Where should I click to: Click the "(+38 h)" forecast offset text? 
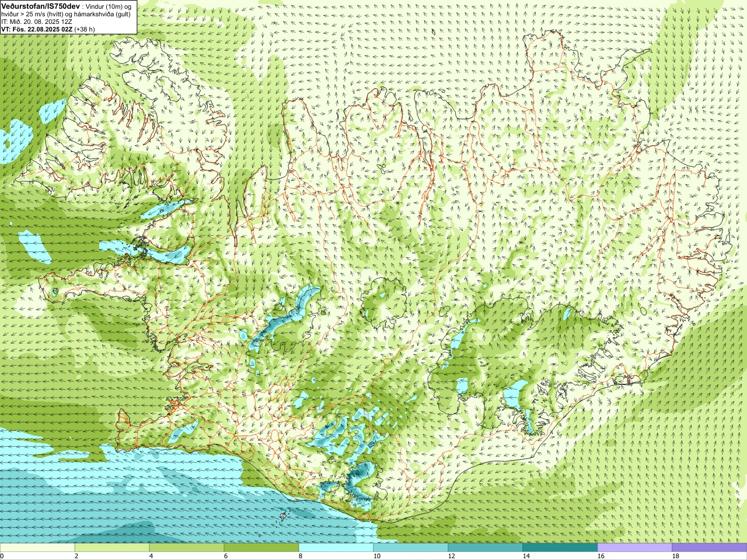(85, 29)
